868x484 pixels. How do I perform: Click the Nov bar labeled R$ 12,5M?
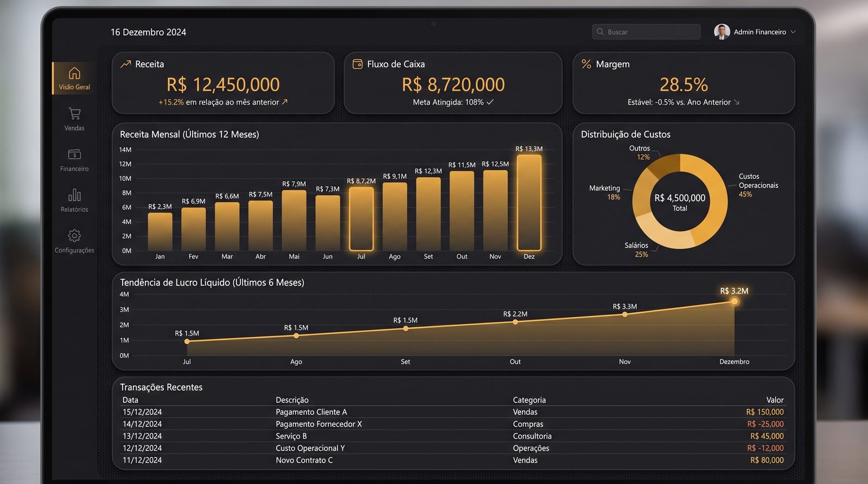coord(495,210)
